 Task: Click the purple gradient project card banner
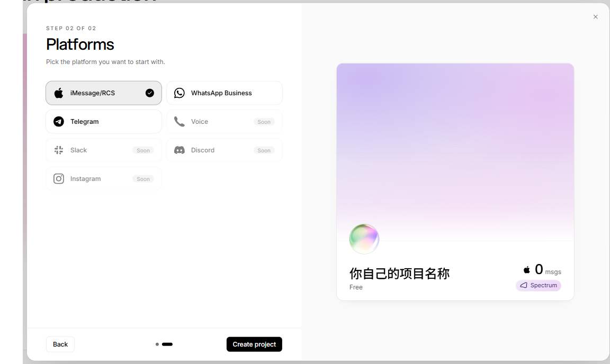[x=455, y=152]
